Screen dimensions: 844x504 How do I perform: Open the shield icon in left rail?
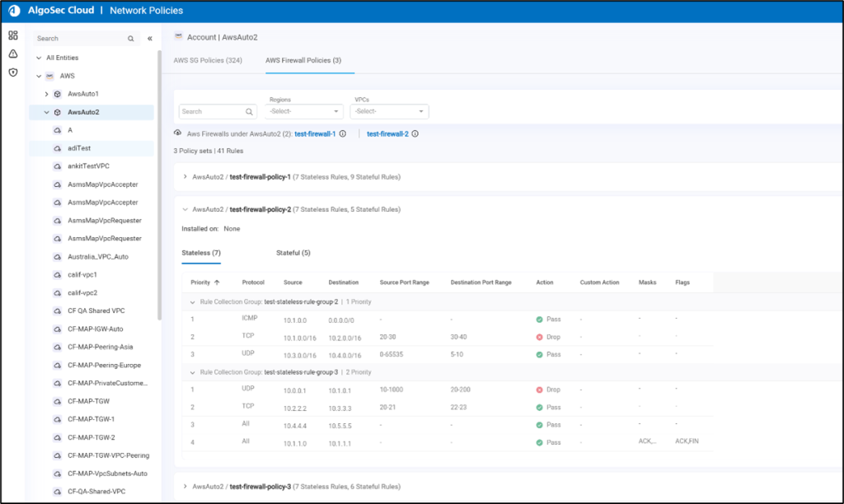pyautogui.click(x=13, y=72)
